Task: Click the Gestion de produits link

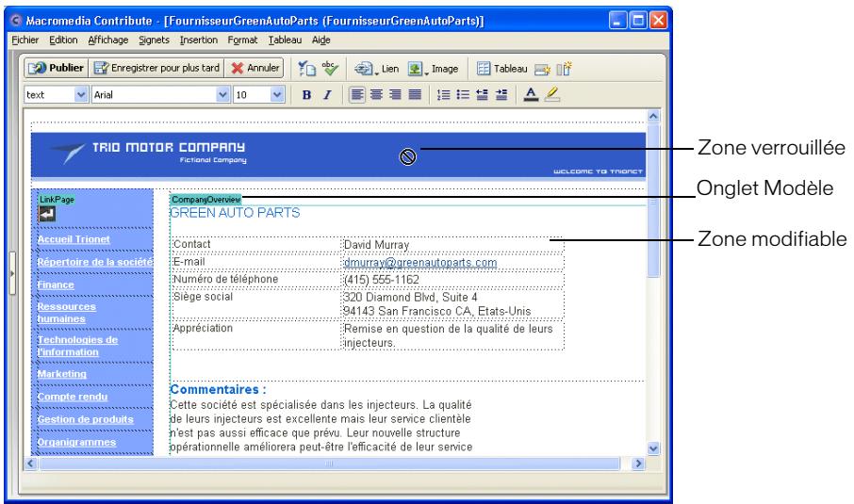Action: pos(86,419)
